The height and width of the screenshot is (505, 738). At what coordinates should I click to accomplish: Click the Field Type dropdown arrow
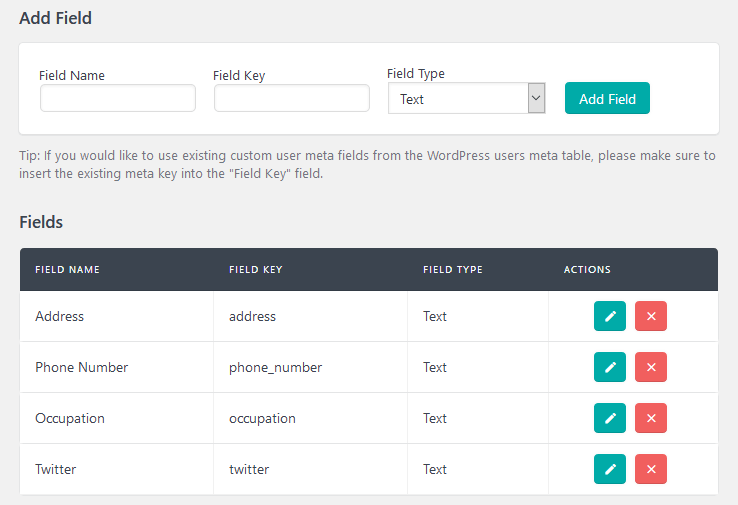[536, 98]
